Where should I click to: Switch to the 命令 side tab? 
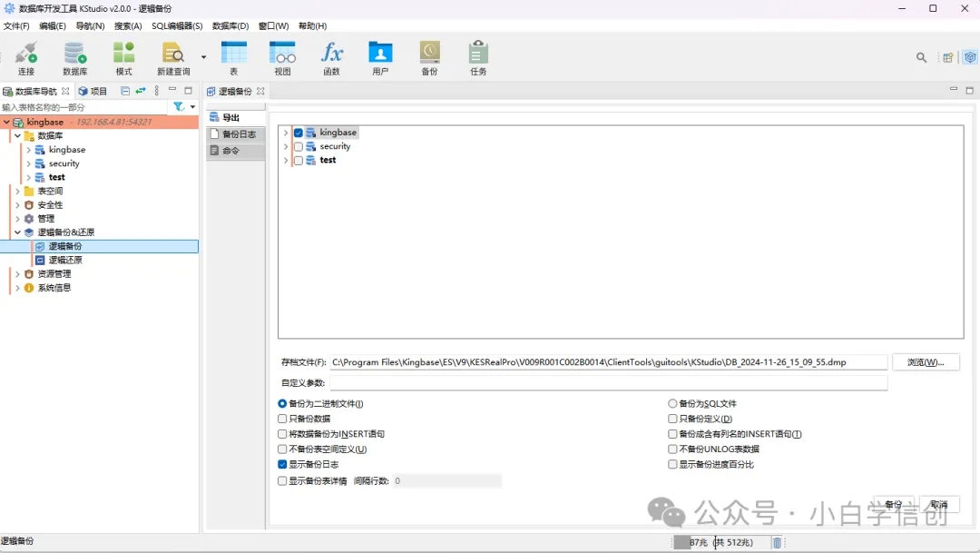pos(236,151)
